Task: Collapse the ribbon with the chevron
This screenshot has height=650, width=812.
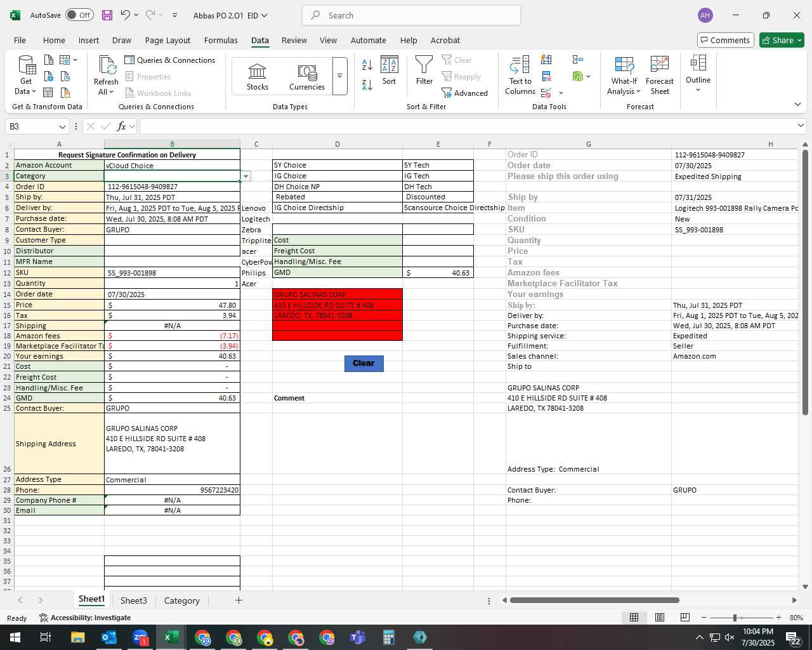Action: click(797, 104)
